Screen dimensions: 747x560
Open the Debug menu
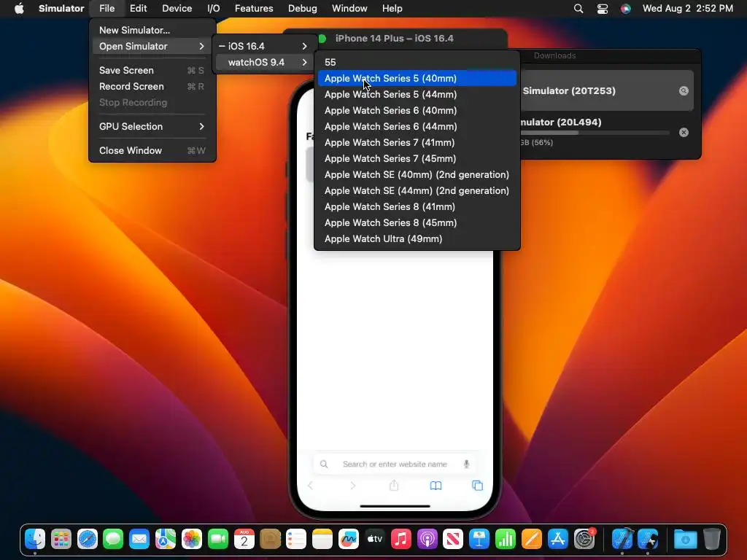(x=303, y=9)
